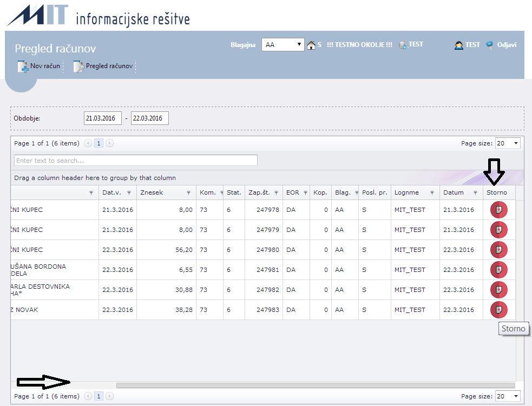Sort by Znesek column header
The image size is (532, 406).
tap(152, 192)
